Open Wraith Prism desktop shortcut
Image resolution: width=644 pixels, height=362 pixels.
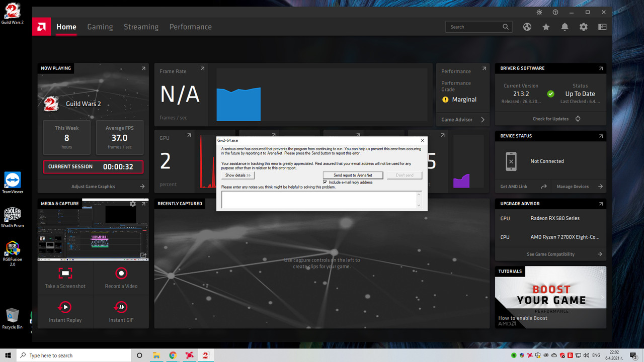tap(12, 217)
